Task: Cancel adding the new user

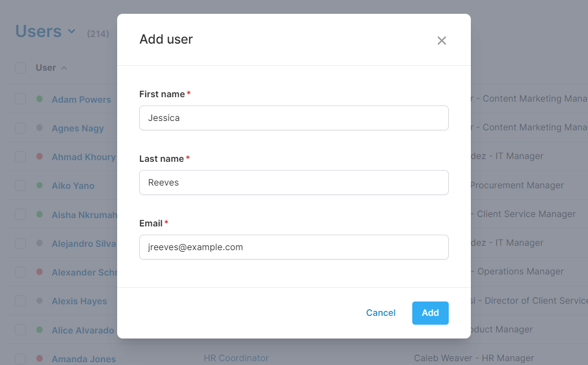Action: coord(381,313)
